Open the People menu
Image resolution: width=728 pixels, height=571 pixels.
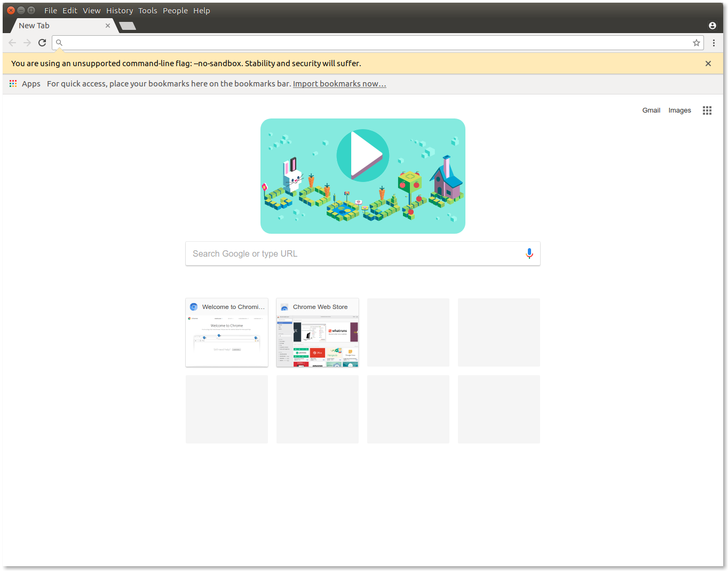tap(175, 11)
